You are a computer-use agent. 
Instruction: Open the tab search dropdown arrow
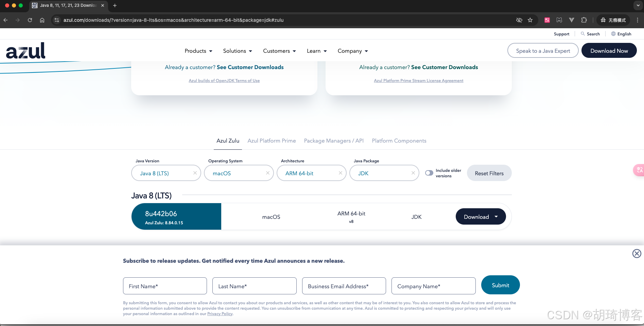638,5
